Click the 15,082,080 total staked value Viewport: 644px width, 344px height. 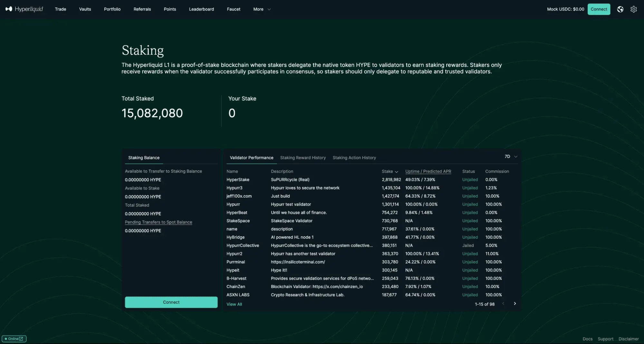coord(152,113)
